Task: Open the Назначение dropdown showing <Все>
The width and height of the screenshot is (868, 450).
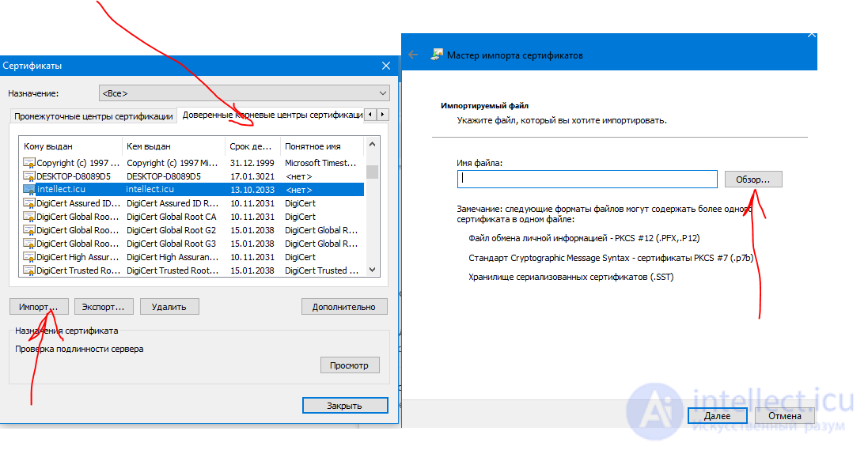Action: coord(244,93)
